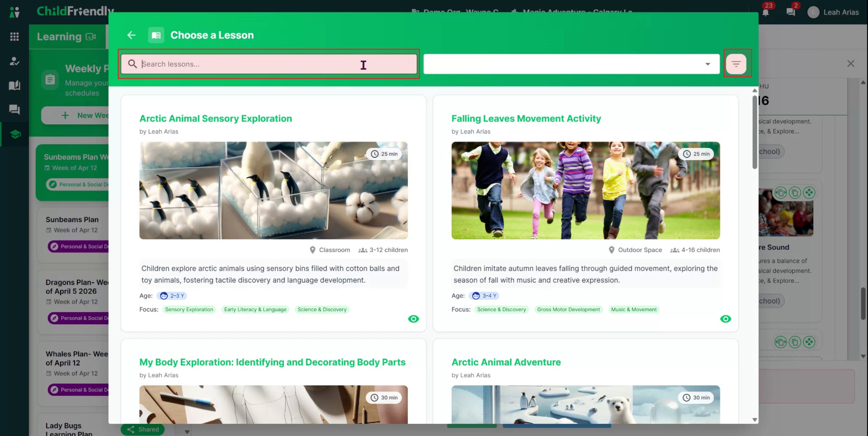
Task: Open the messages icon showing 2
Action: pos(790,12)
